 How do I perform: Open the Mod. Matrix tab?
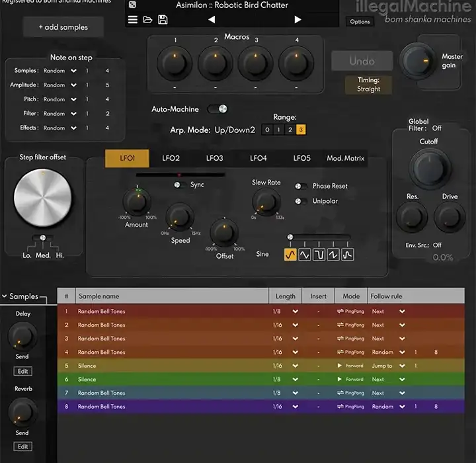[x=346, y=158]
